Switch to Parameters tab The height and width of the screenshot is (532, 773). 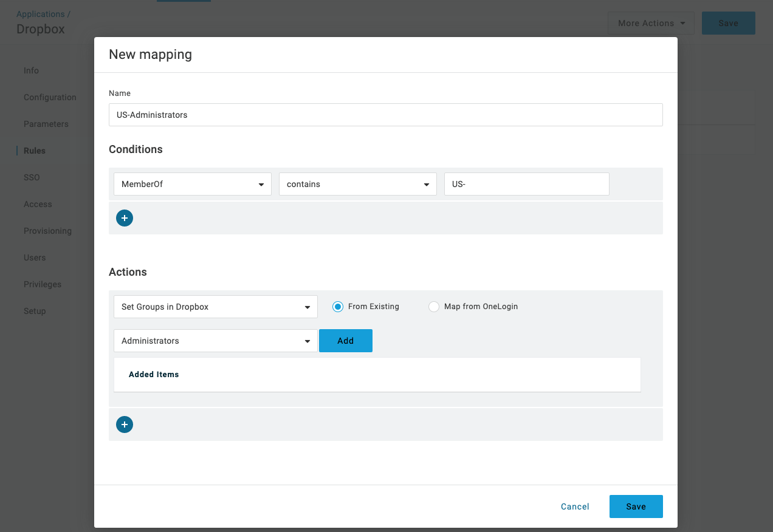pyautogui.click(x=46, y=124)
